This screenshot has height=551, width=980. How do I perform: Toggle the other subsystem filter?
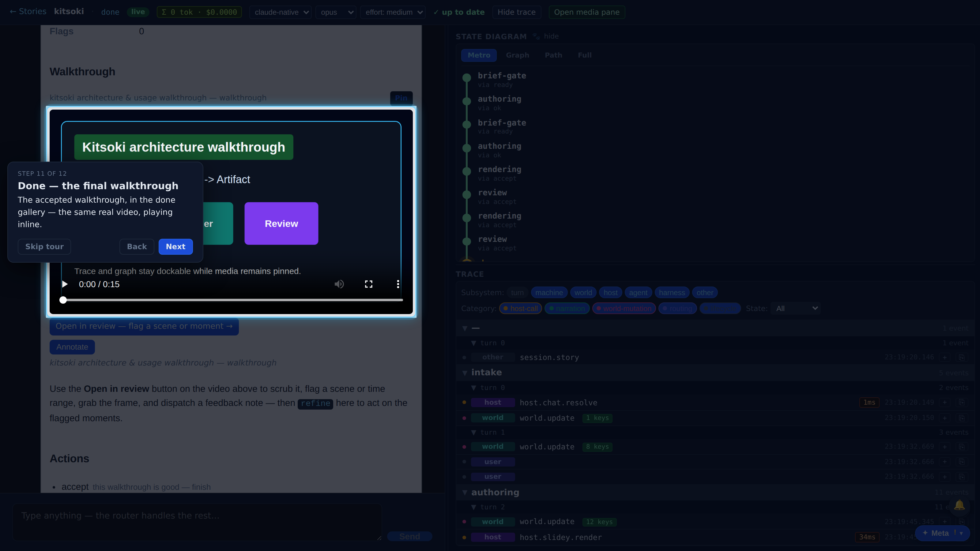tap(705, 292)
